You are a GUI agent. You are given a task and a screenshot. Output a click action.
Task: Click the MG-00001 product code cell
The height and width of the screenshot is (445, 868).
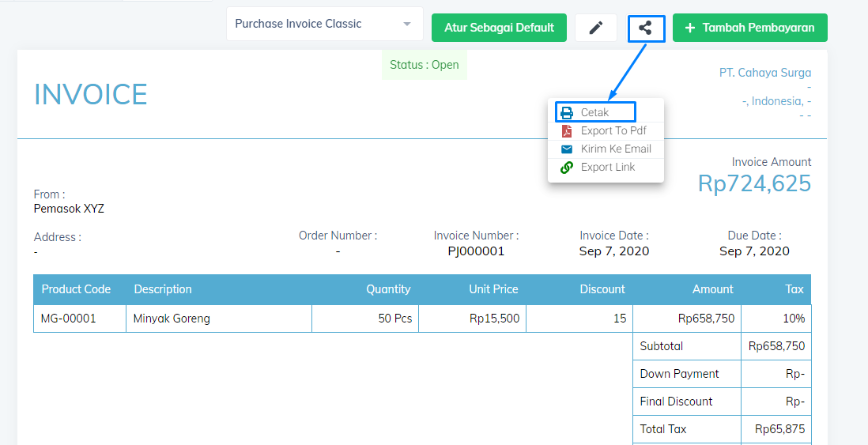point(80,319)
